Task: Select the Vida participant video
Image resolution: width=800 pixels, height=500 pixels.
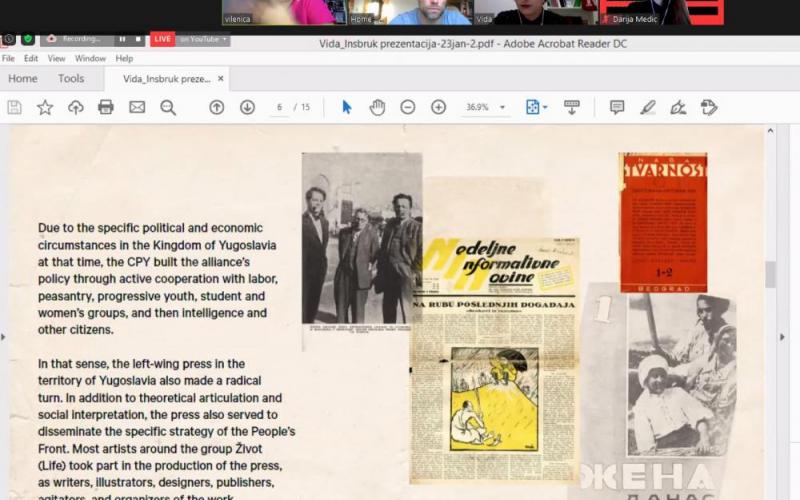Action: point(536,12)
